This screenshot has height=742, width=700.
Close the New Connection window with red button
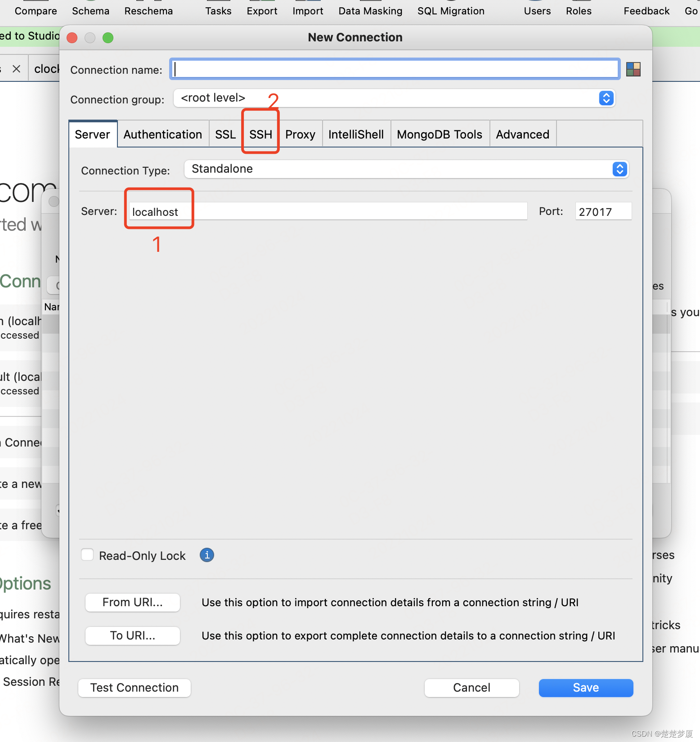(x=72, y=38)
